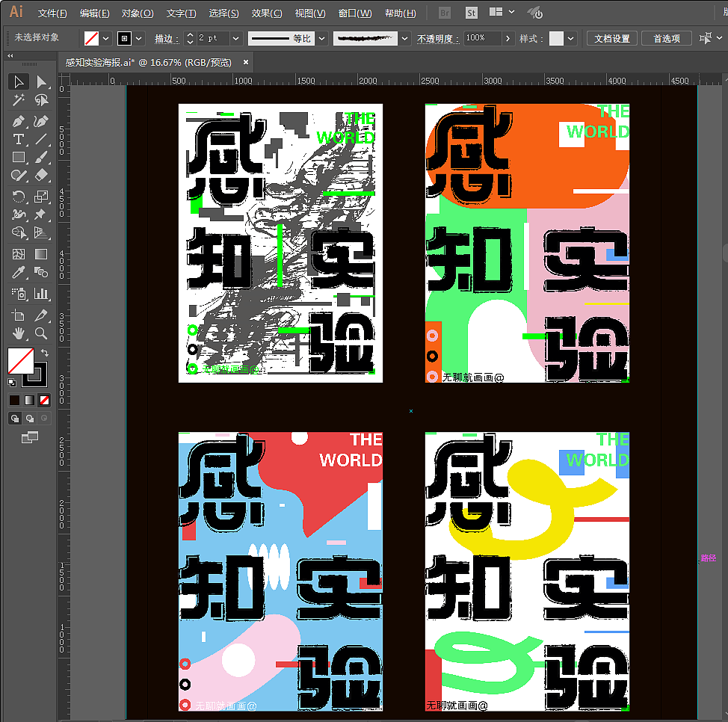Enable Draw Behind mode
This screenshot has height=722, width=728.
30,419
